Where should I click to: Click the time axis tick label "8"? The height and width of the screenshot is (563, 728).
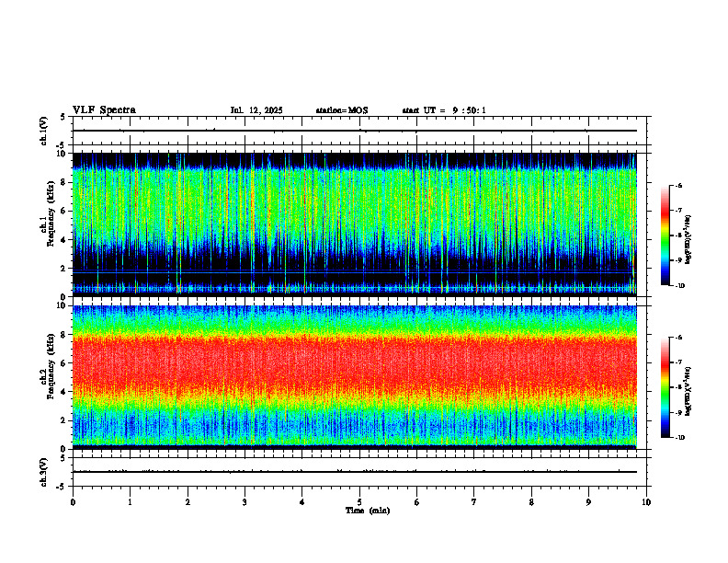pyautogui.click(x=531, y=502)
